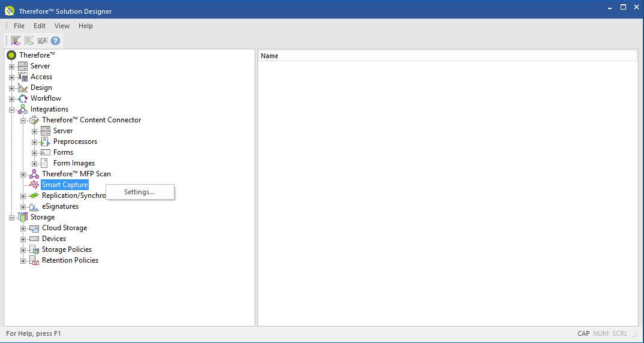This screenshot has width=644, height=343.
Task: Click the Preprocessors icon
Action: coord(46,142)
